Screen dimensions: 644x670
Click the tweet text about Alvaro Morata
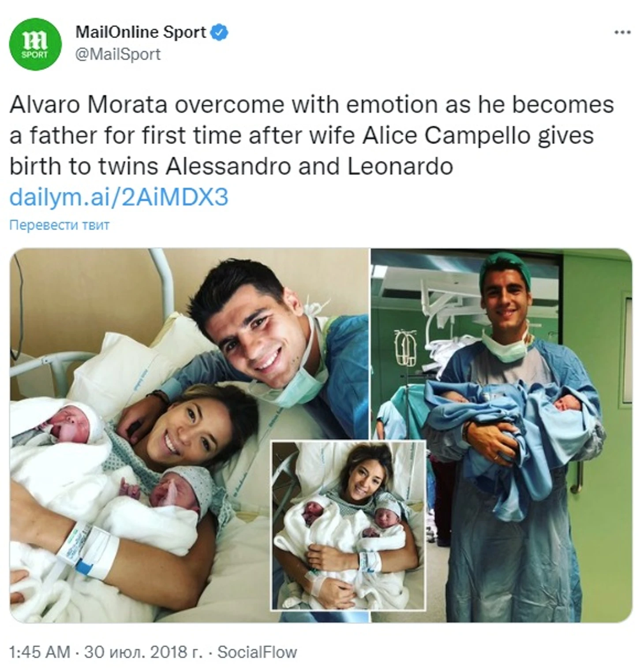pyautogui.click(x=312, y=136)
